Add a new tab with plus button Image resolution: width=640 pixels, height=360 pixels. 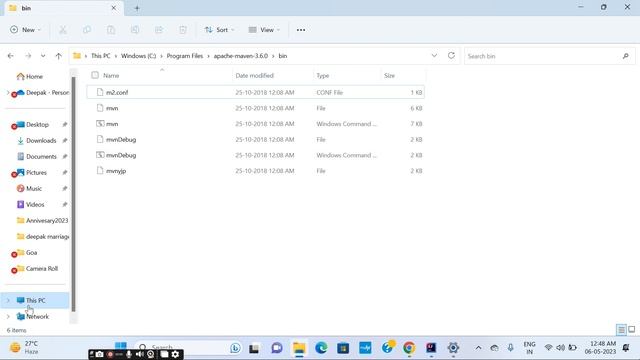tap(137, 8)
